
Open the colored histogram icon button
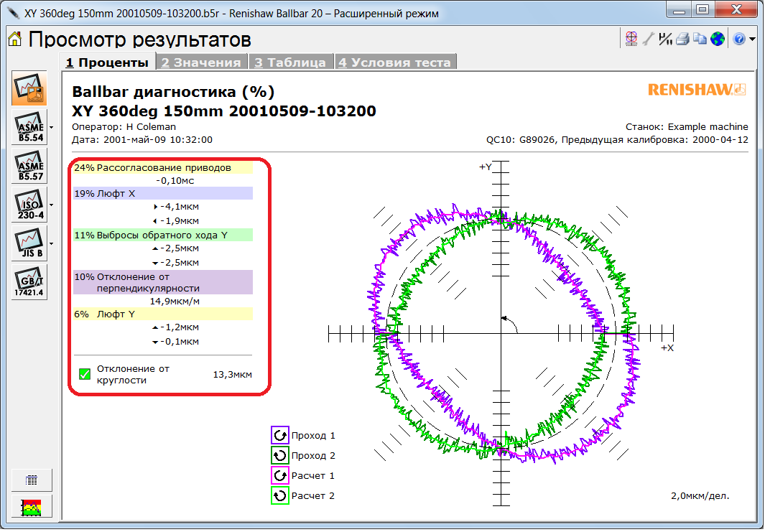[31, 508]
